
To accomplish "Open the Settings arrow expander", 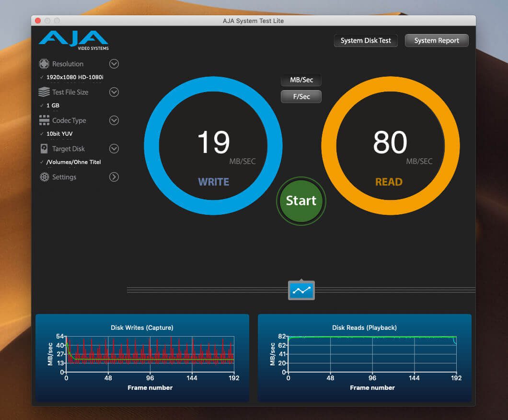I will tap(114, 177).
